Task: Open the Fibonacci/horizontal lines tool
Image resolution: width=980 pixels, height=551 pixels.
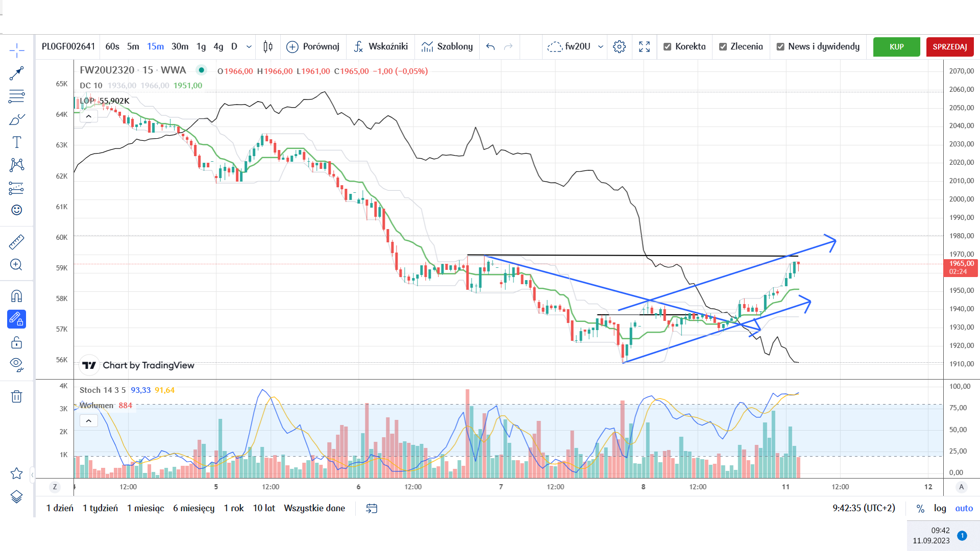Action: coord(17,96)
